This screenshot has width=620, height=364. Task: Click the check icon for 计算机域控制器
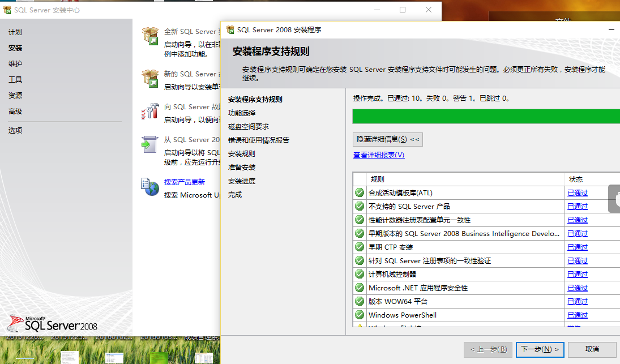[360, 274]
